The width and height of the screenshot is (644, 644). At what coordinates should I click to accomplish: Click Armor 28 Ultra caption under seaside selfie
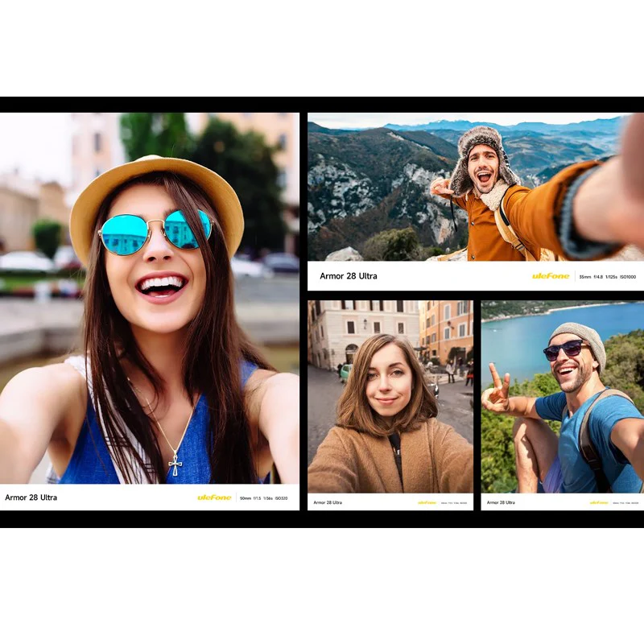coord(501,502)
